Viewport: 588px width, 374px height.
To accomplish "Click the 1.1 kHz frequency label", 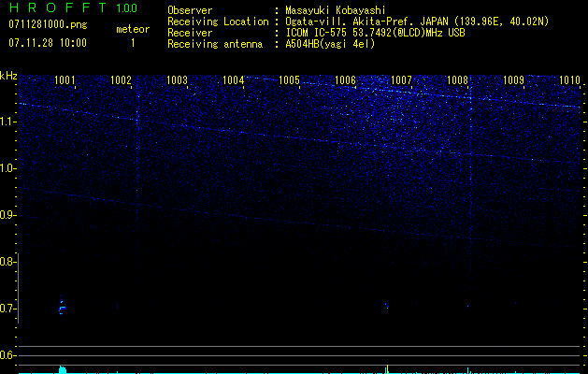I will [8, 122].
